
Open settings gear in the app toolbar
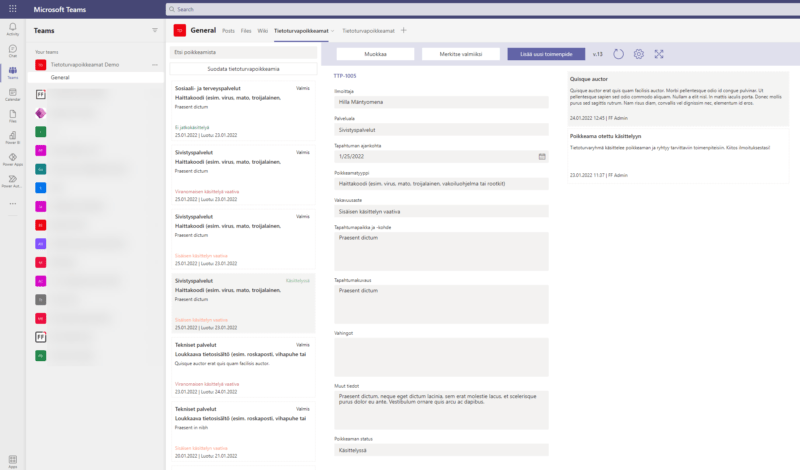[638, 54]
